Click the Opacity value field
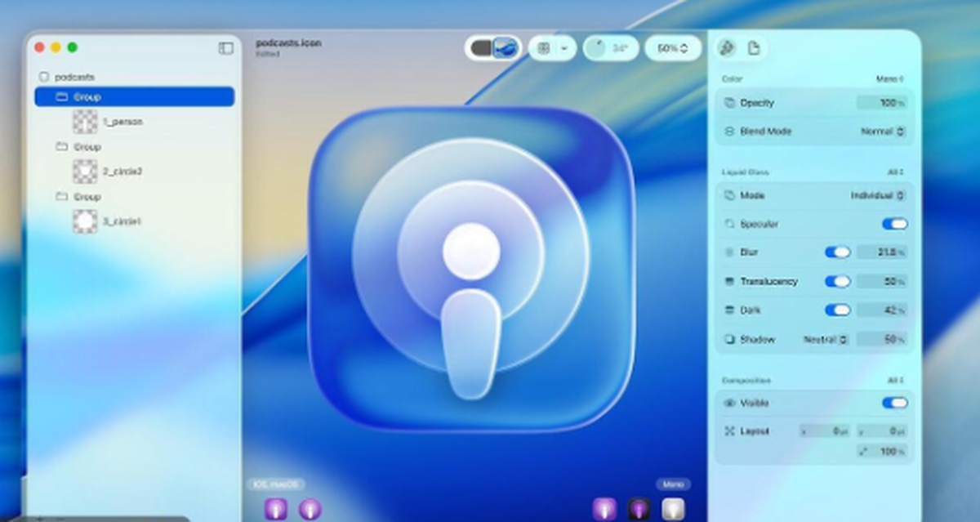This screenshot has height=522, width=980. click(x=882, y=103)
